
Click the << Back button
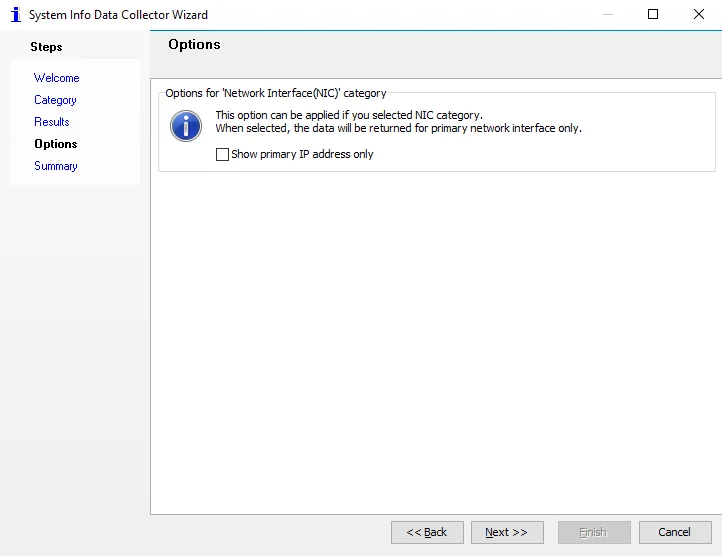427,533
